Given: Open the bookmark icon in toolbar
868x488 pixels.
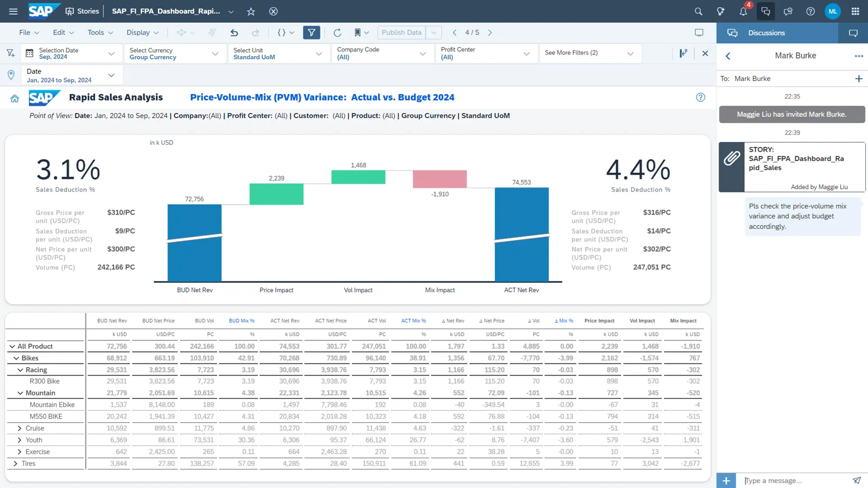Looking at the screenshot, I should click(x=358, y=33).
